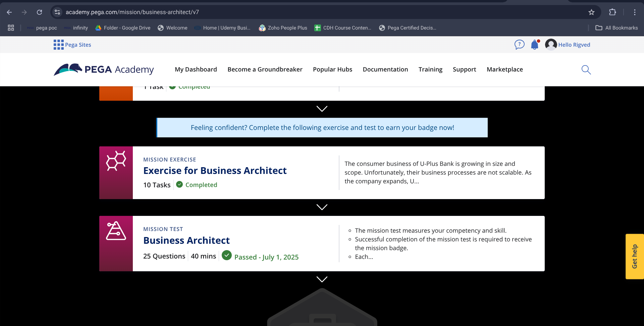
Task: Click the mission test pyramid icon
Action: [116, 231]
